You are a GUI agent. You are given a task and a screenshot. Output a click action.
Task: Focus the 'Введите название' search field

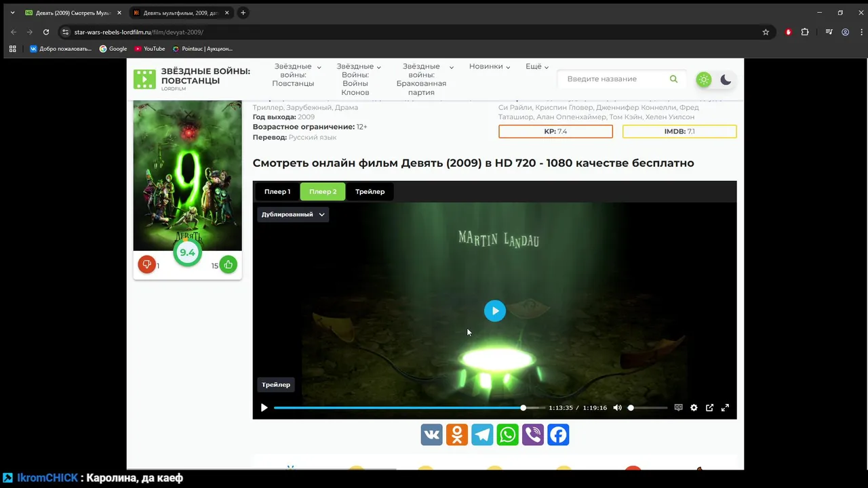pos(614,79)
